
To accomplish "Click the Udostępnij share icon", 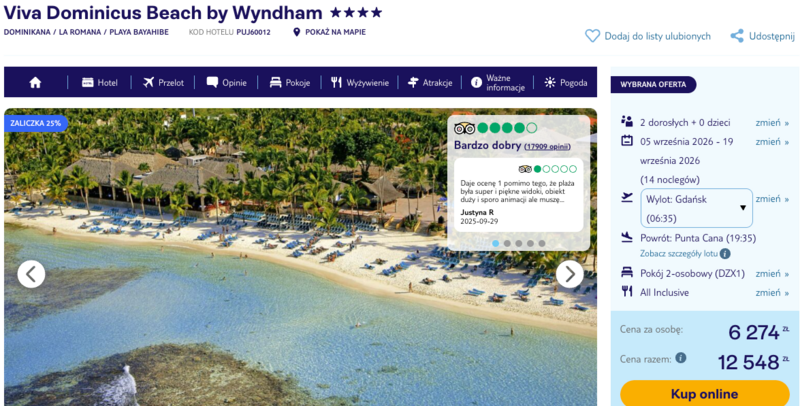I will tap(737, 36).
